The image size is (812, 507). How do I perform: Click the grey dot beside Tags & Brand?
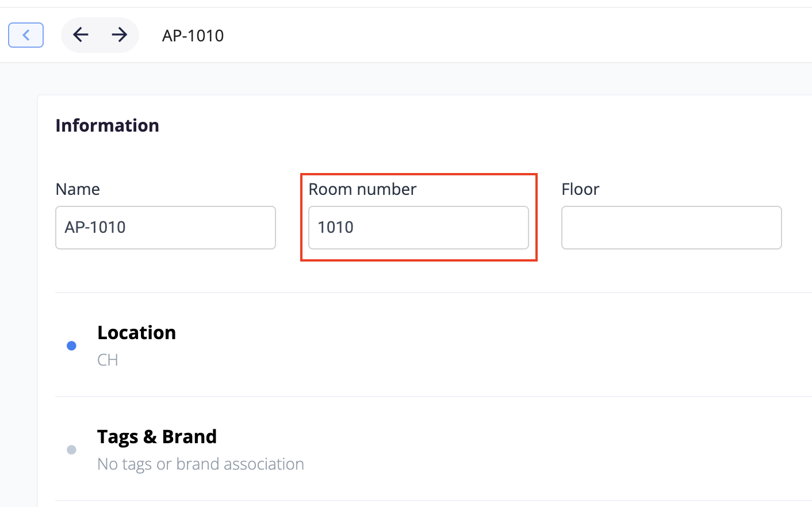click(71, 450)
